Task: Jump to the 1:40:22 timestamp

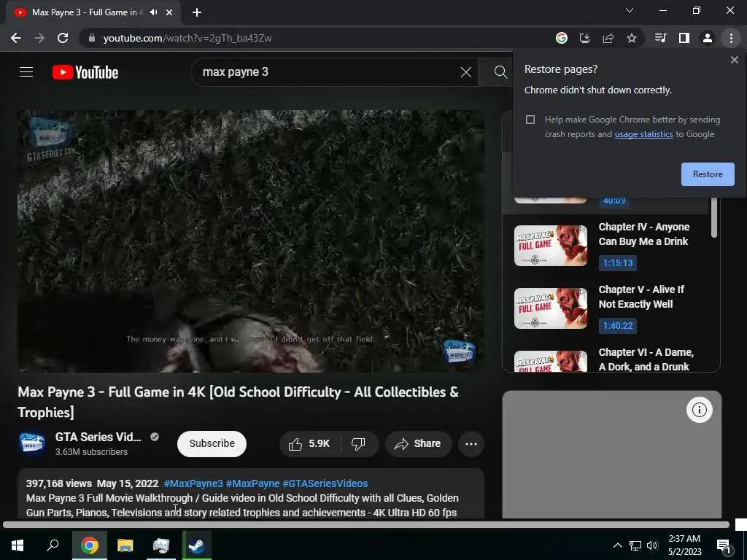Action: (x=618, y=326)
